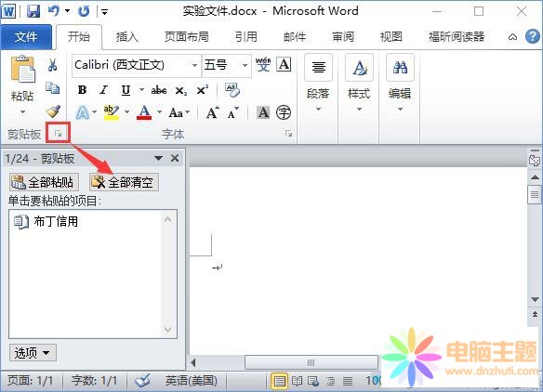
Task: Expand the 选项 options dropdown
Action: click(33, 353)
